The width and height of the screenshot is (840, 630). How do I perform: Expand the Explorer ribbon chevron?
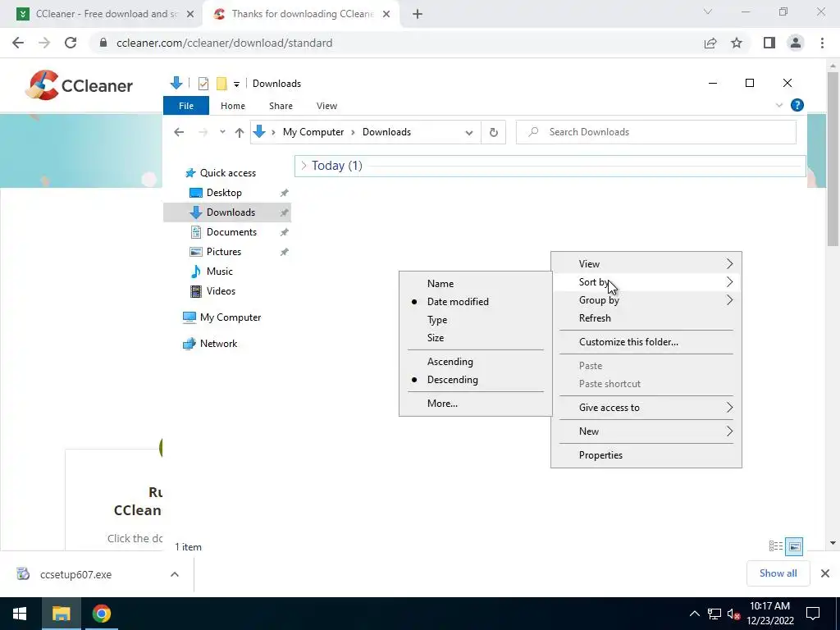(x=779, y=105)
